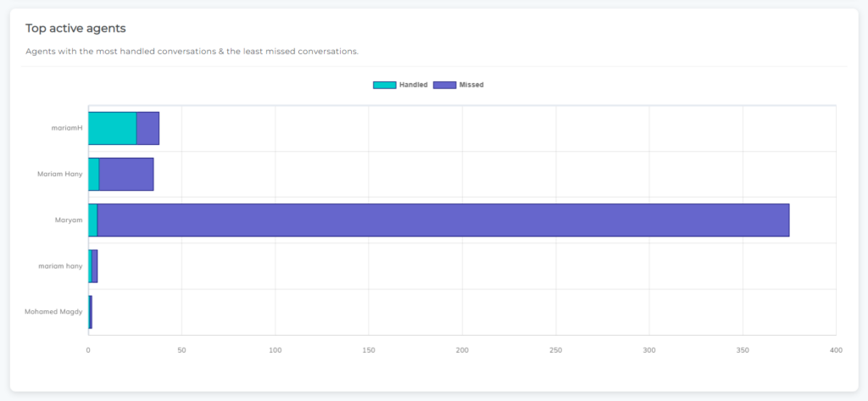Click Mohamed Magdy's tiny bar
This screenshot has width=868, height=401.
tap(90, 312)
